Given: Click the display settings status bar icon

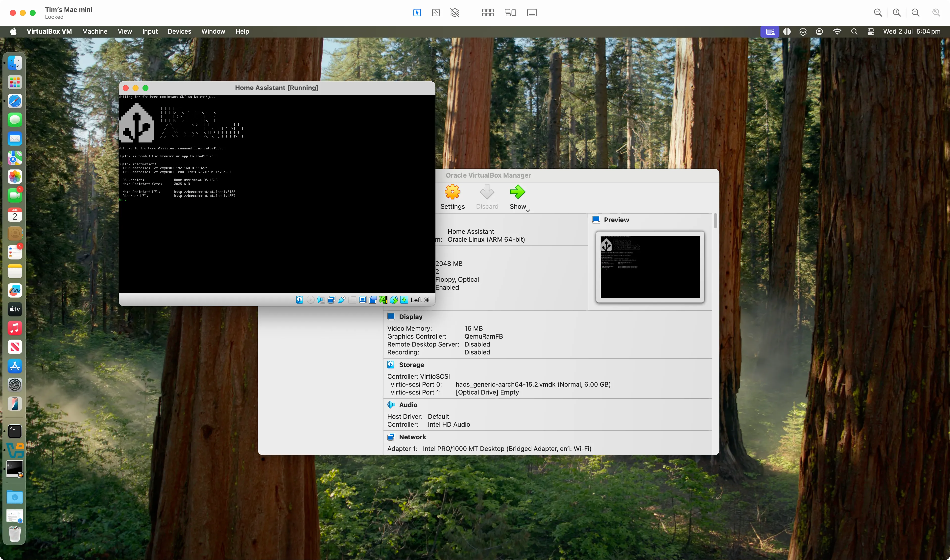Looking at the screenshot, I should [362, 300].
